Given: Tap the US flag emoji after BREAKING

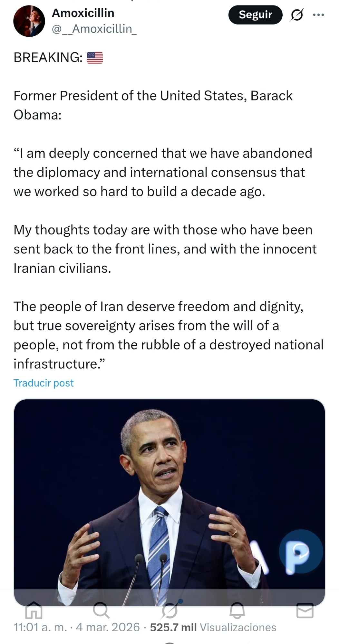Looking at the screenshot, I should 95,58.
